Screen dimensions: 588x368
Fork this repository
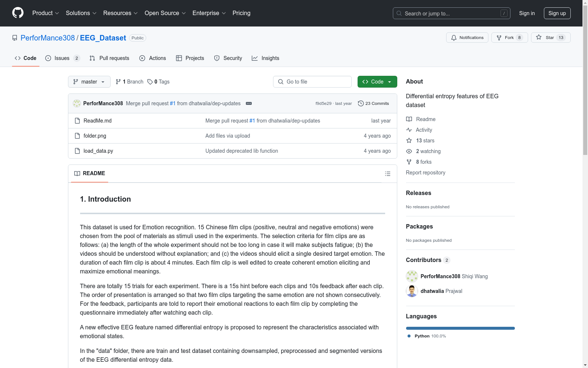tap(509, 38)
